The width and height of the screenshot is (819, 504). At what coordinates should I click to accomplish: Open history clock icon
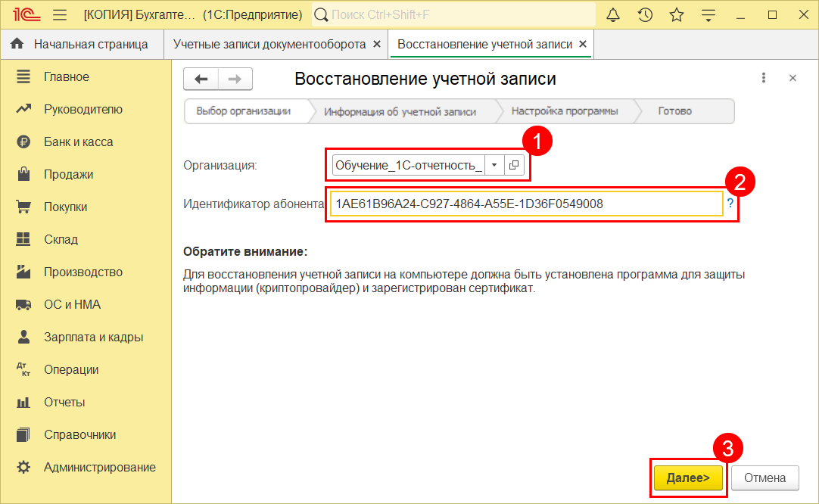pos(645,14)
